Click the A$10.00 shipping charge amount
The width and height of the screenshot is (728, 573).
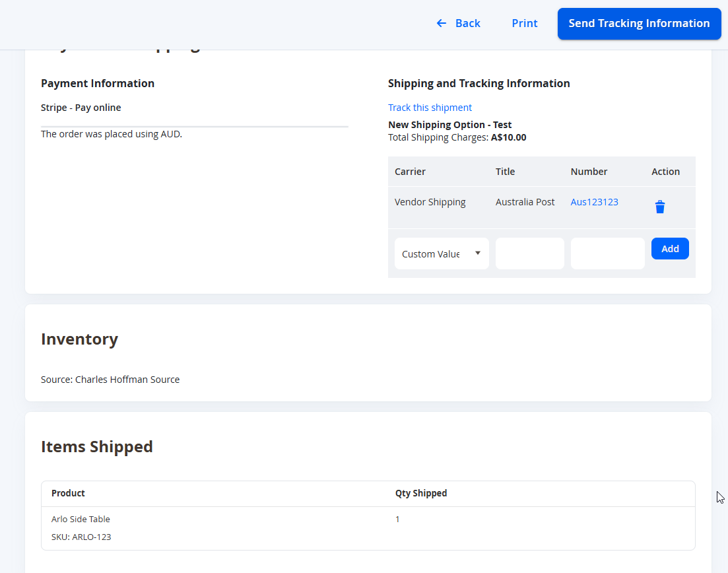pos(508,137)
